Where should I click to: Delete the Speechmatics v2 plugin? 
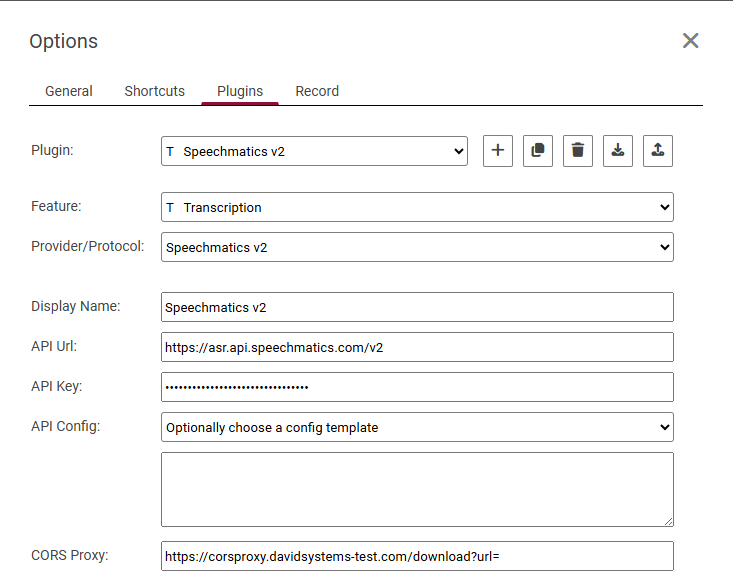click(578, 151)
